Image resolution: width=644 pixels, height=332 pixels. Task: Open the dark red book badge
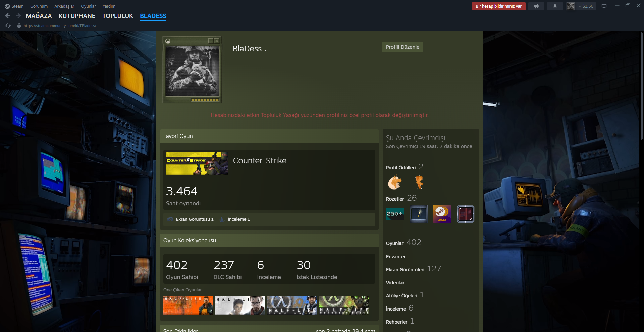pyautogui.click(x=466, y=214)
